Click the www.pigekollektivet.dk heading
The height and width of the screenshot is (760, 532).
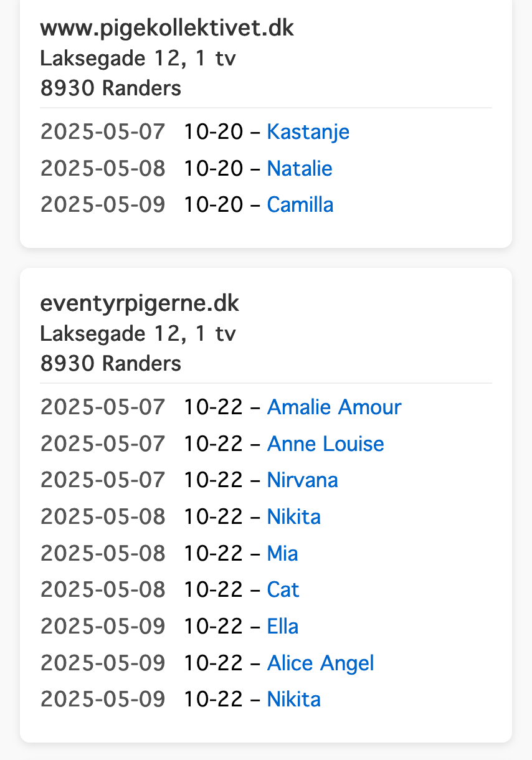pos(167,29)
